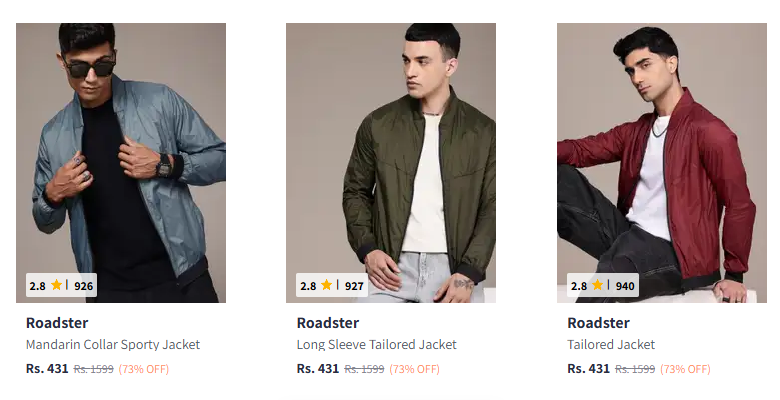Click the Rs. 431 price of Long Sleeve jacket

coord(318,368)
